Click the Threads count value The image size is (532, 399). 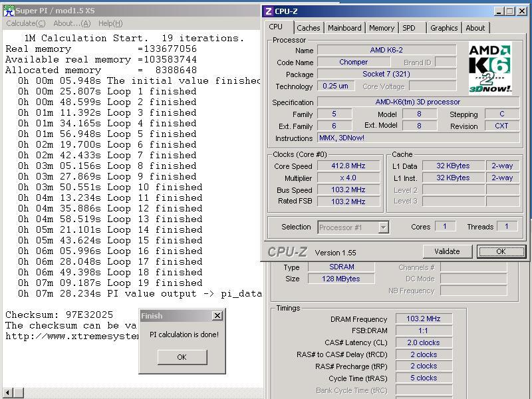[x=507, y=226]
